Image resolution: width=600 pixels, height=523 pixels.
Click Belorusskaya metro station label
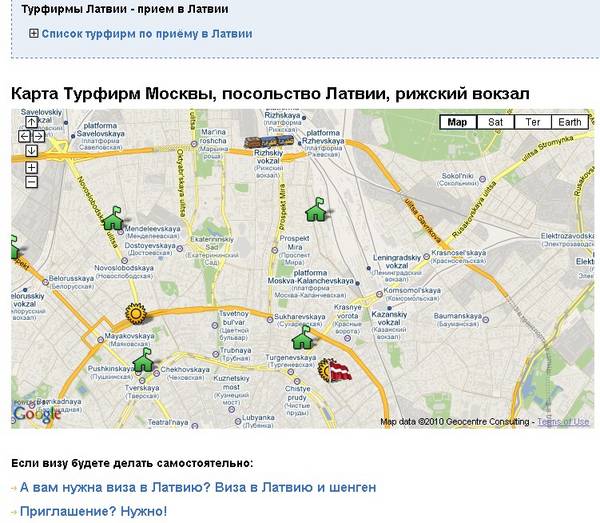[x=71, y=282]
